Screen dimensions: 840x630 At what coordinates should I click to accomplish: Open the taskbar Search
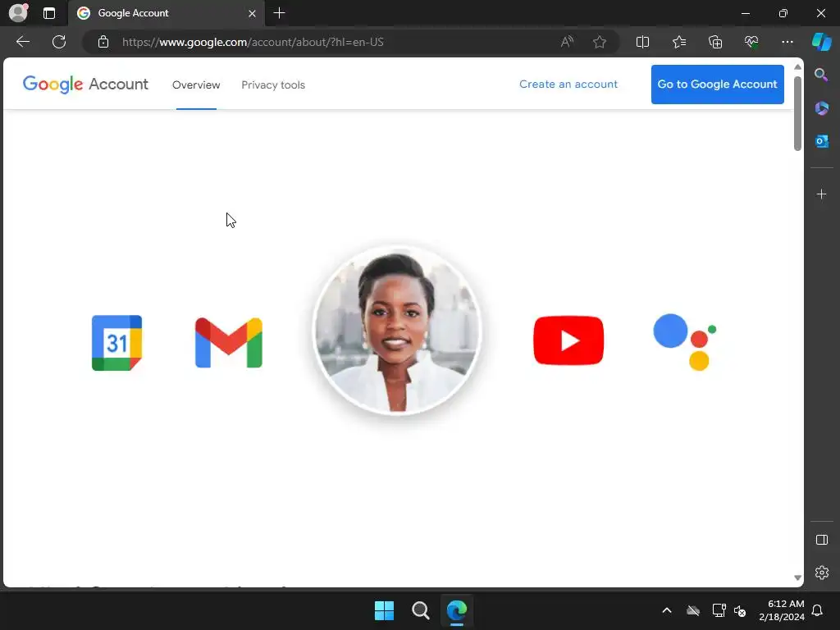421,610
